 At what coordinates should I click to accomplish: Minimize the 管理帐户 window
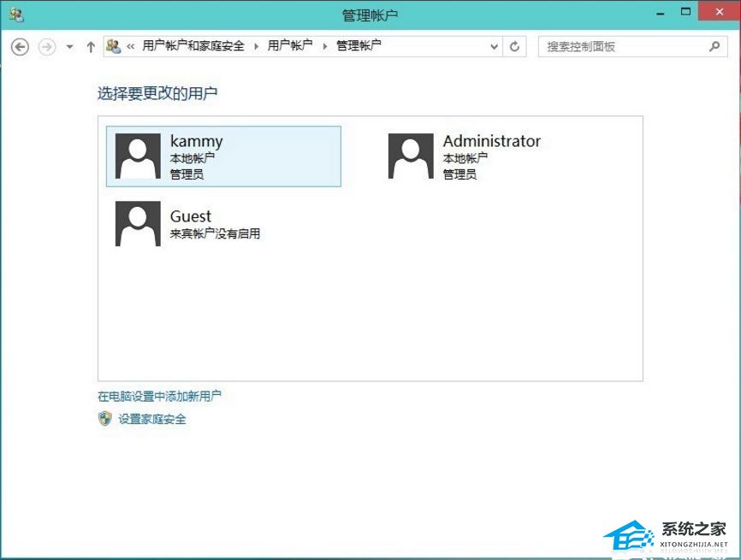pos(661,13)
